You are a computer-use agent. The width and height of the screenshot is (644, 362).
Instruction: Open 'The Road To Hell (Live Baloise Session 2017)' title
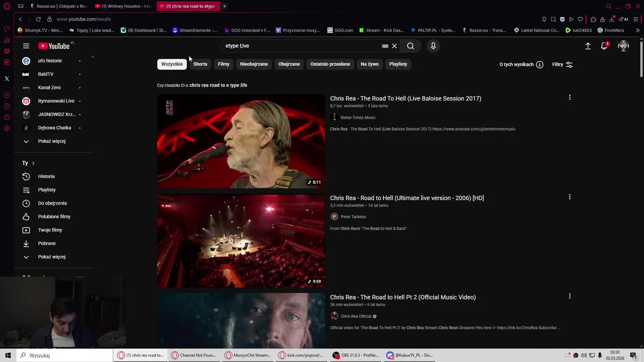tap(406, 99)
